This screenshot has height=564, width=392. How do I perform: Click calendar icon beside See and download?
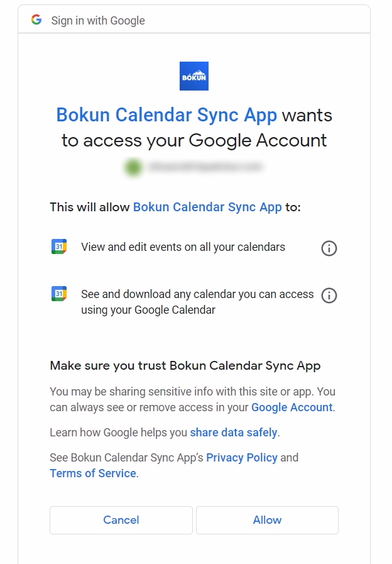coord(59,294)
